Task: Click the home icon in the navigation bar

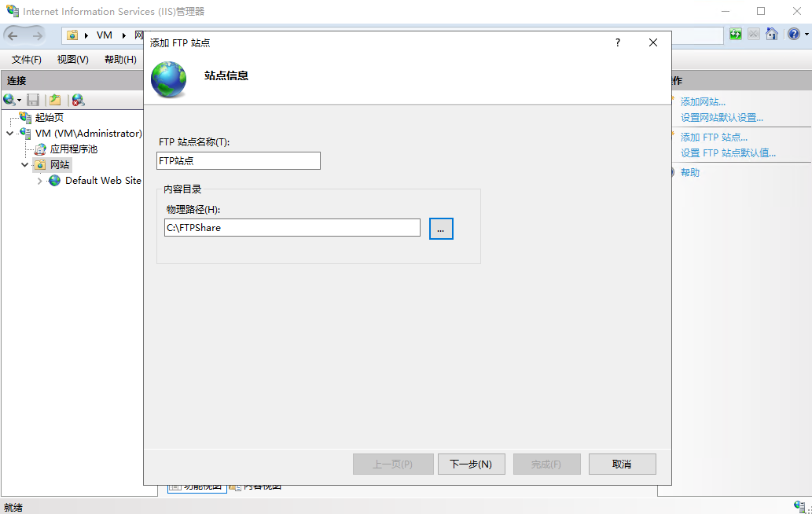Action: pyautogui.click(x=772, y=35)
